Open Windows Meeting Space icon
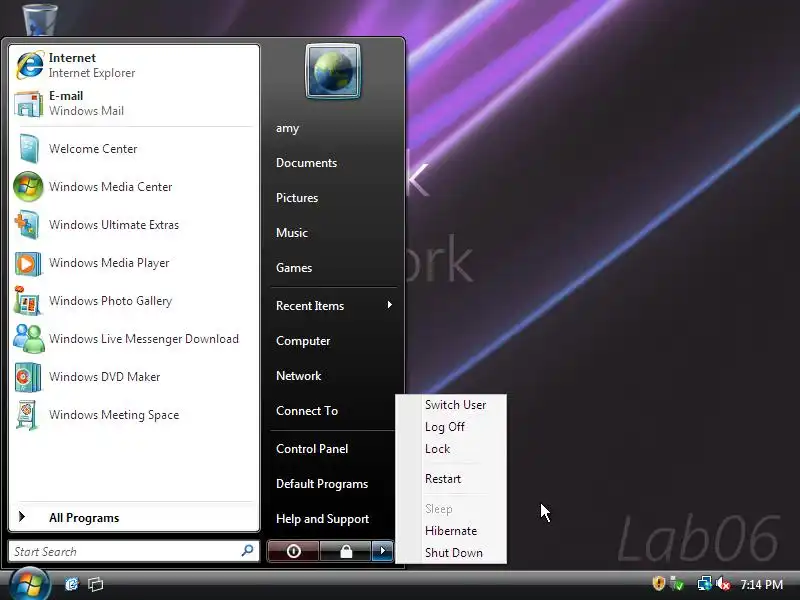 pos(28,415)
